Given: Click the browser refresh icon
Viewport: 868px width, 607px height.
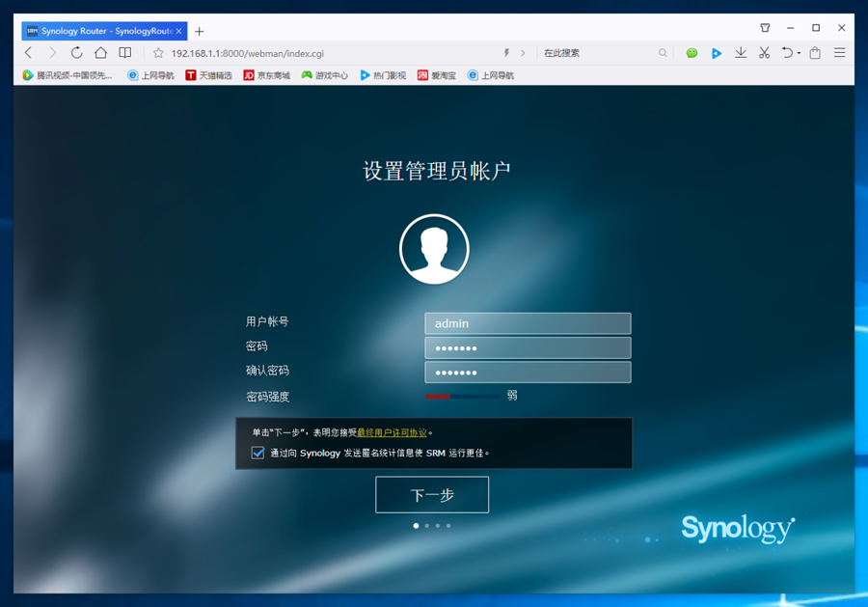Looking at the screenshot, I should (76, 53).
